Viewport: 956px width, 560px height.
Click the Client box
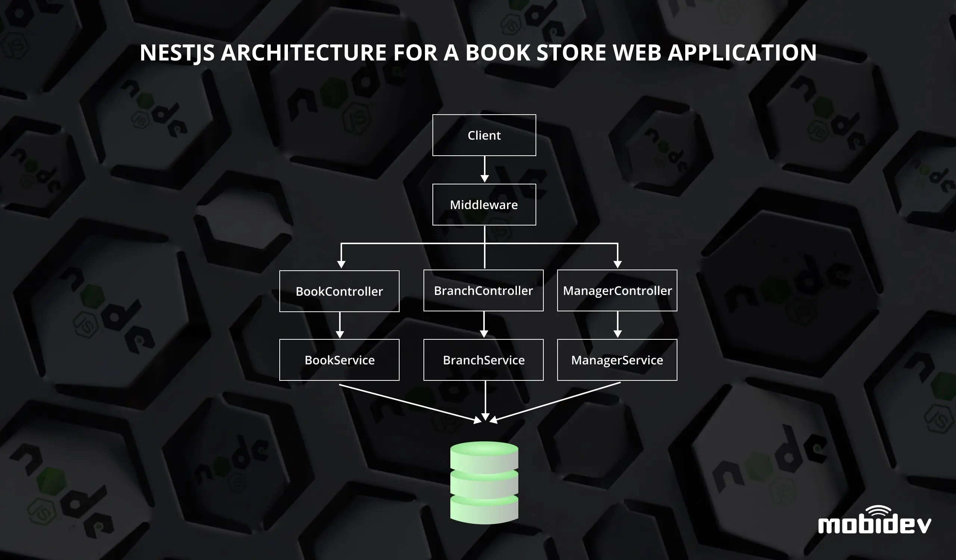pyautogui.click(x=484, y=135)
